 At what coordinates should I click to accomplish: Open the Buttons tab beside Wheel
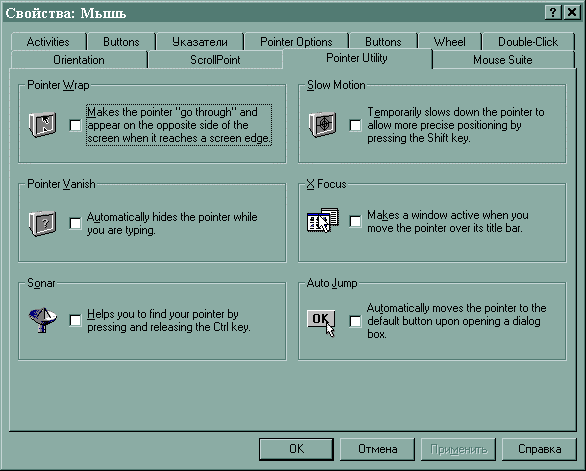tap(383, 41)
